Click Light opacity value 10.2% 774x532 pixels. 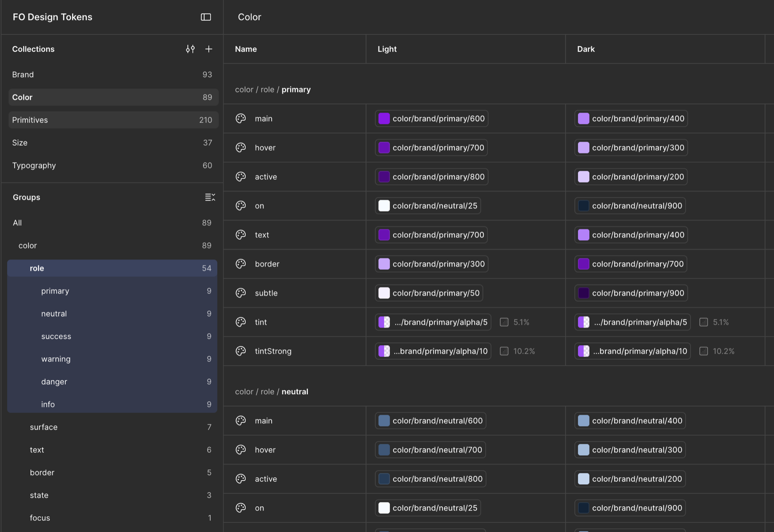pos(524,351)
